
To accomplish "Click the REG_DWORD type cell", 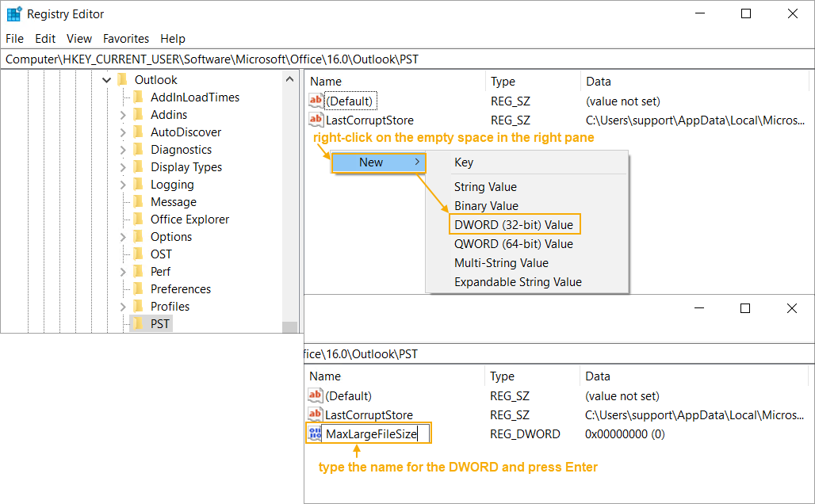I will (x=525, y=433).
